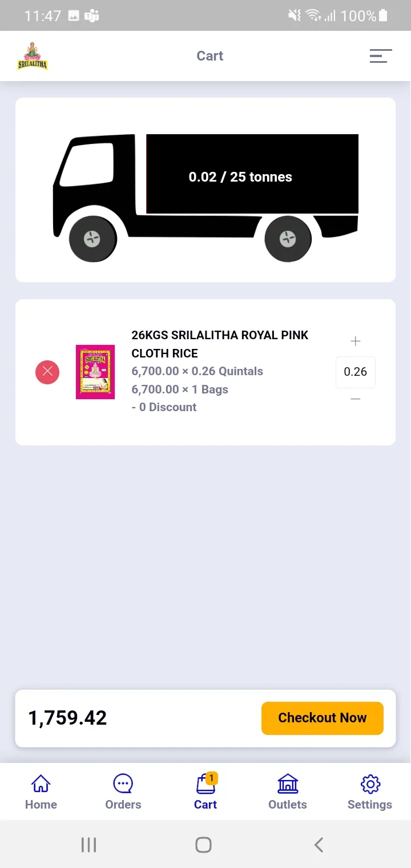Open Android recent apps button
The height and width of the screenshot is (868, 411).
(x=88, y=845)
